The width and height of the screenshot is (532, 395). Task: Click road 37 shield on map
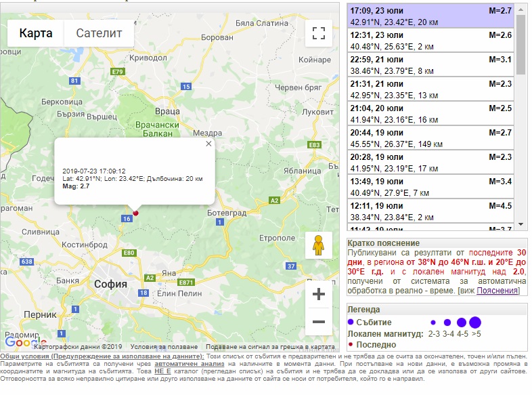[291, 266]
